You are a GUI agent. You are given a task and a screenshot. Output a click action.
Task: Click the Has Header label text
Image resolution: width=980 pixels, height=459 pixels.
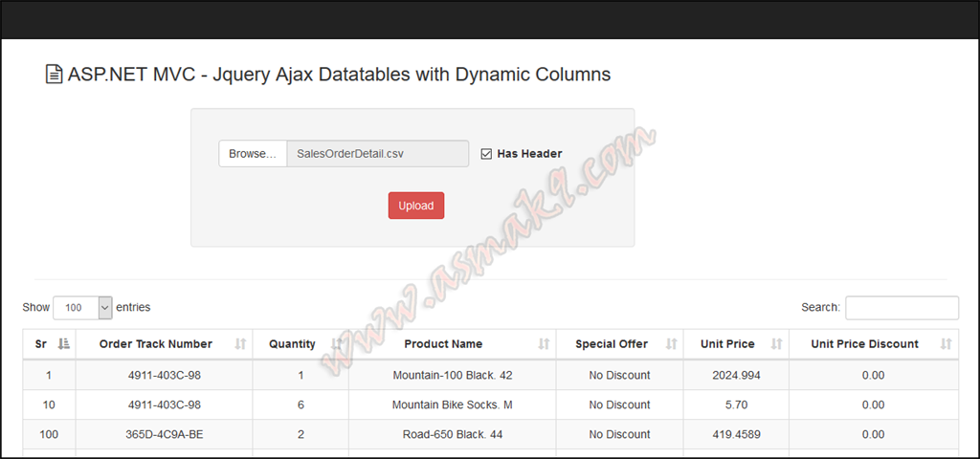tap(529, 154)
